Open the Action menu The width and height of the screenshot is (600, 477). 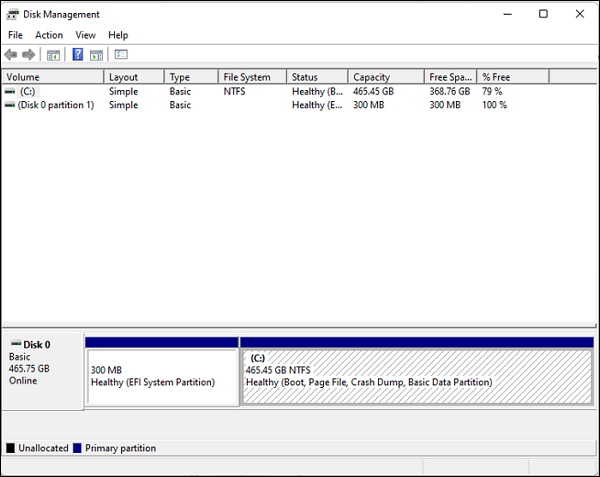click(49, 35)
